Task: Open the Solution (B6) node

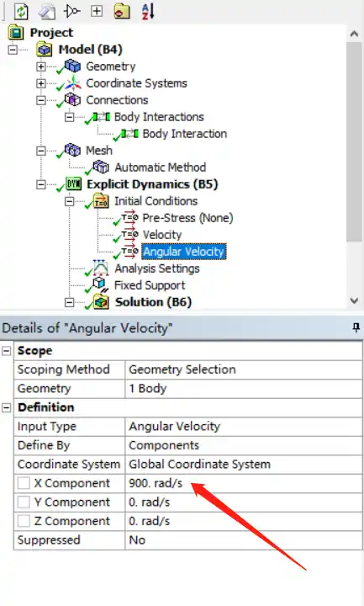Action: pos(153,302)
